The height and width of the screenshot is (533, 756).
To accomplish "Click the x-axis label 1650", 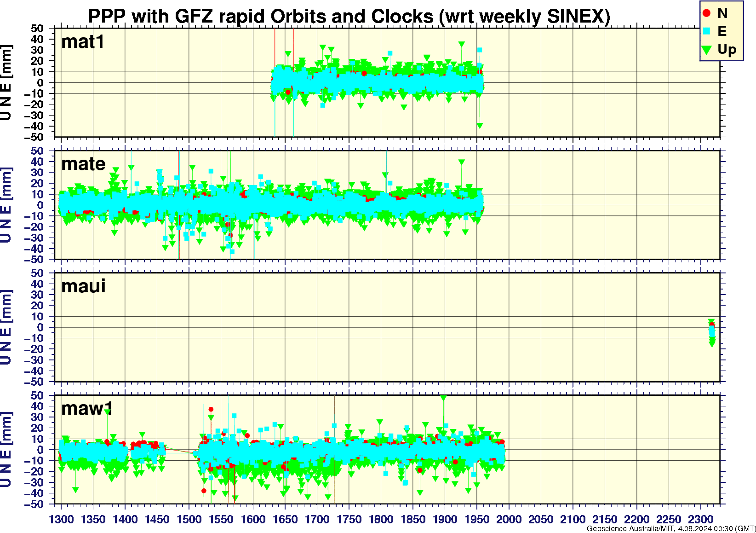I will click(285, 519).
